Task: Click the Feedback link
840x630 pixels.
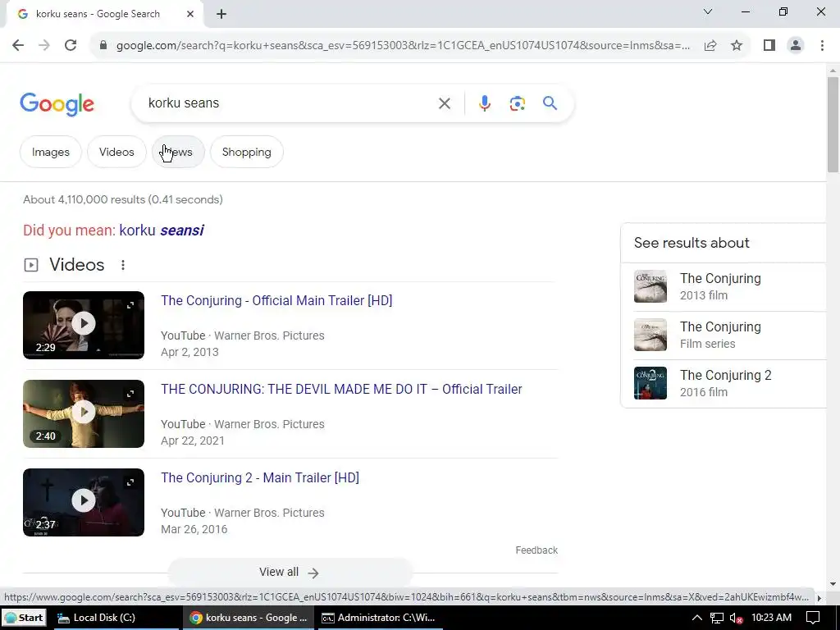Action: tap(536, 550)
